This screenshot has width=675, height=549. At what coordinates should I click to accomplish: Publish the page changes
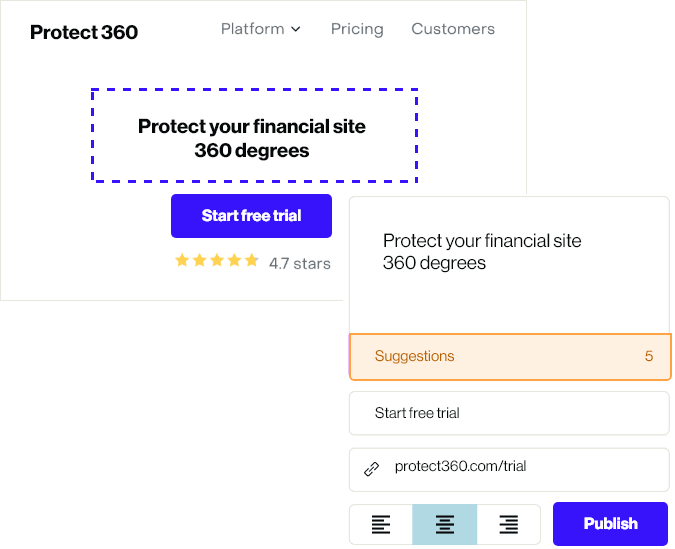(x=610, y=524)
